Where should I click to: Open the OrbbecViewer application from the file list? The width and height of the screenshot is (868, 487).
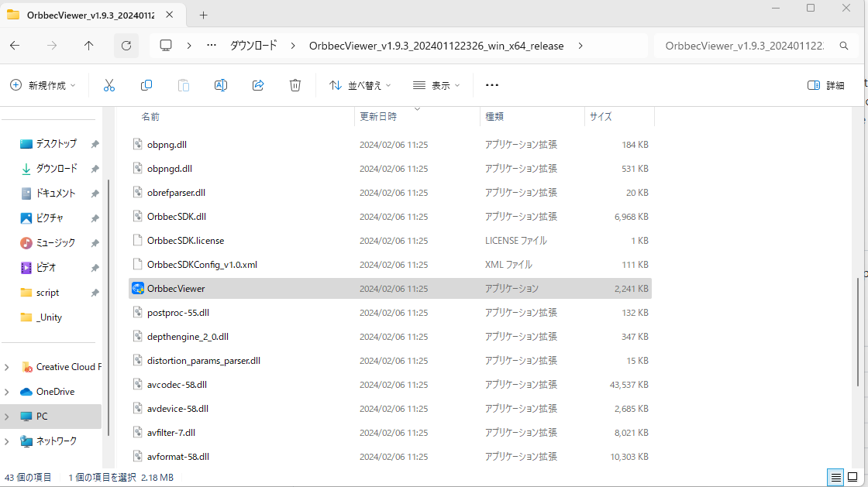coord(177,288)
